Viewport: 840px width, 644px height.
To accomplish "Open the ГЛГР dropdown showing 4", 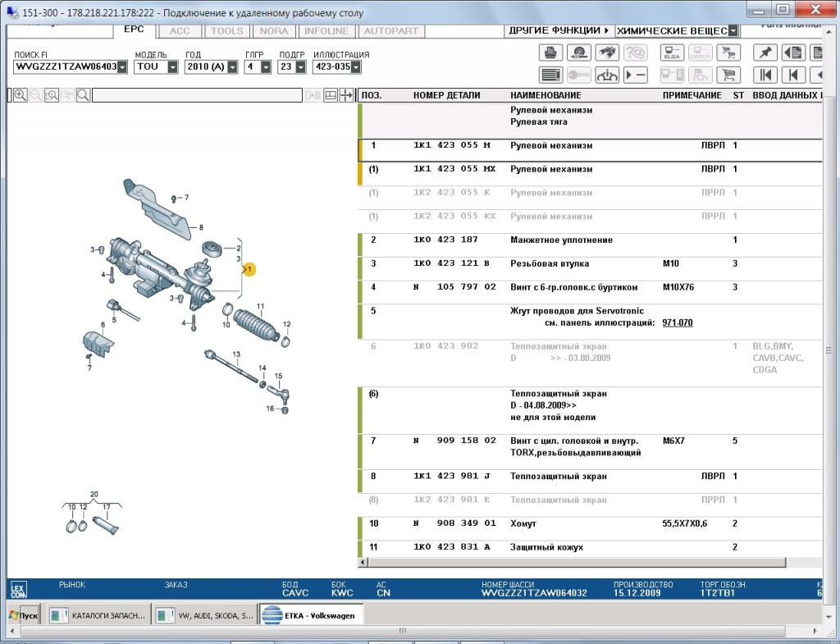I will click(266, 67).
